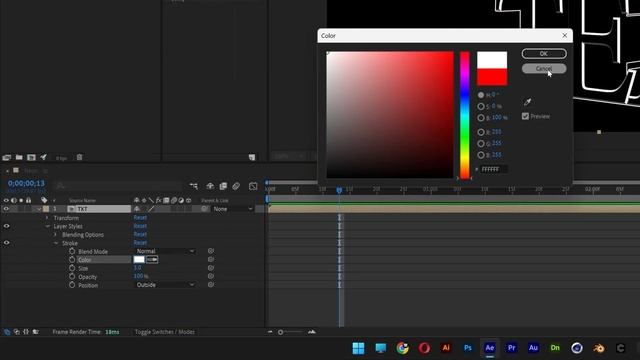Viewport: 640px width, 360px height.
Task: Click Cancel in the Color dialog
Action: [x=544, y=69]
